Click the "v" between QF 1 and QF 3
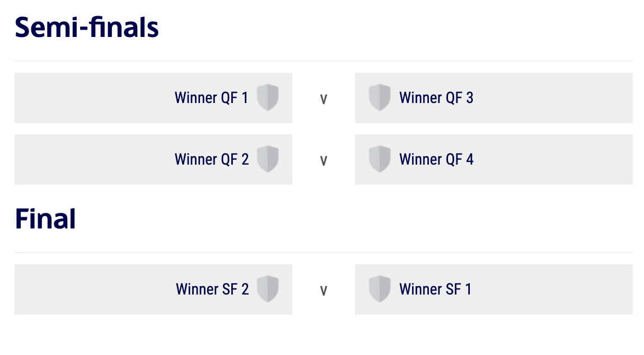This screenshot has width=644, height=355. (323, 99)
